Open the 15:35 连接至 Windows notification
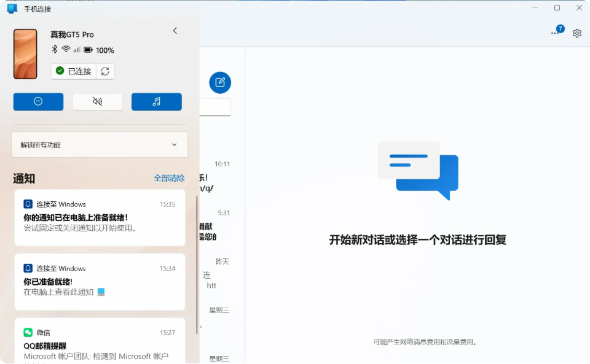Screen dimensions: 590x364 click(x=100, y=218)
